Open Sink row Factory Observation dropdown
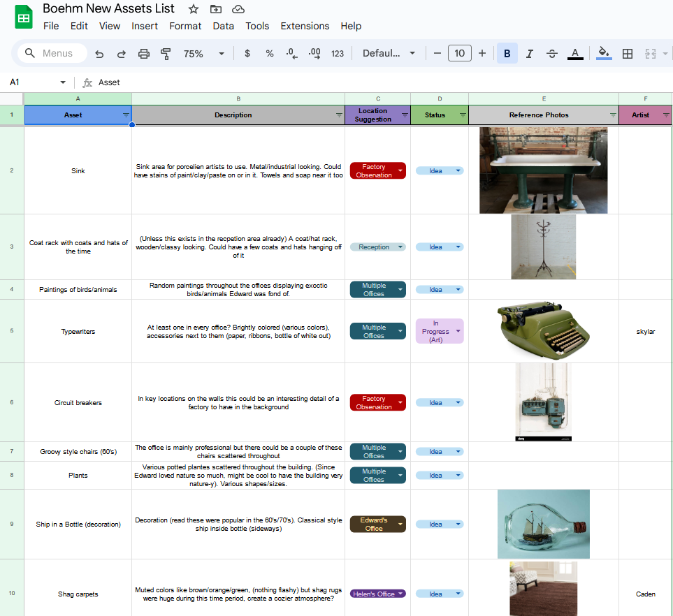Image resolution: width=673 pixels, height=616 pixels. [x=377, y=170]
